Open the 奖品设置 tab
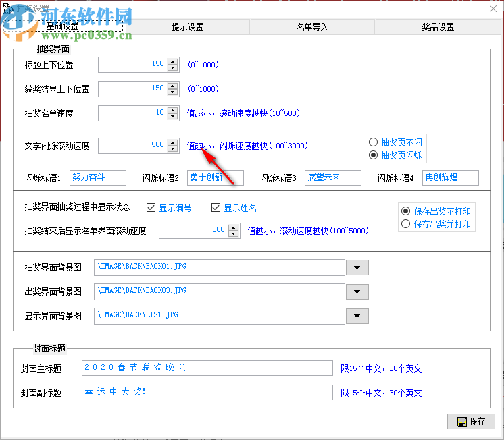The image size is (504, 440). [438, 27]
